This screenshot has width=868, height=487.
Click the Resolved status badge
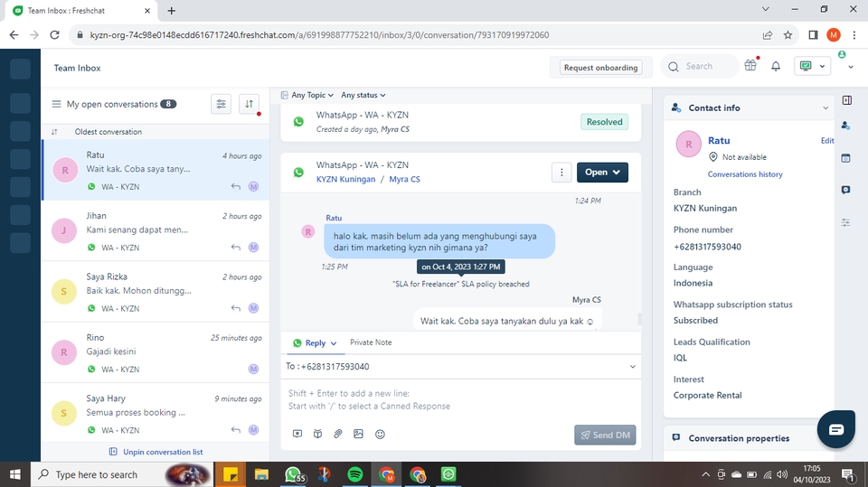pos(604,122)
